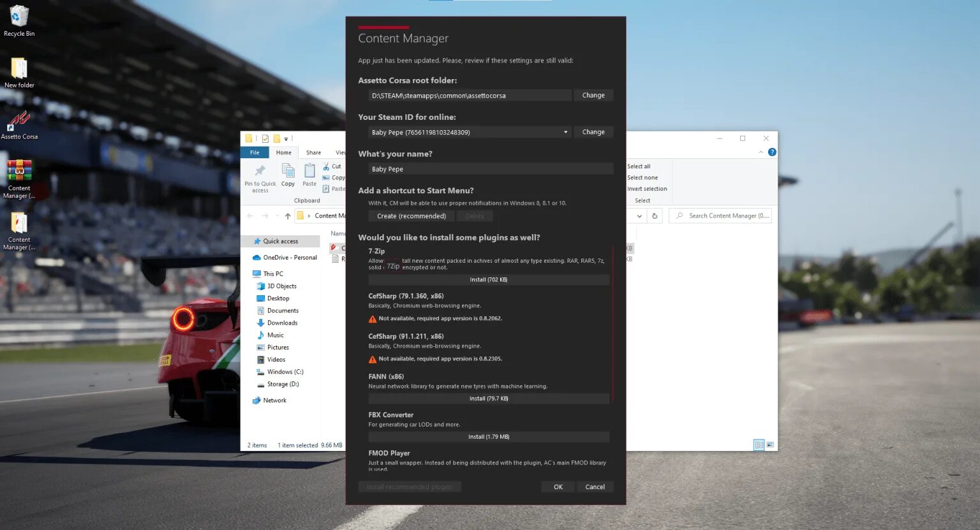The image size is (980, 530).
Task: Launch the Assetto Corsa desktop shortcut
Action: point(19,124)
